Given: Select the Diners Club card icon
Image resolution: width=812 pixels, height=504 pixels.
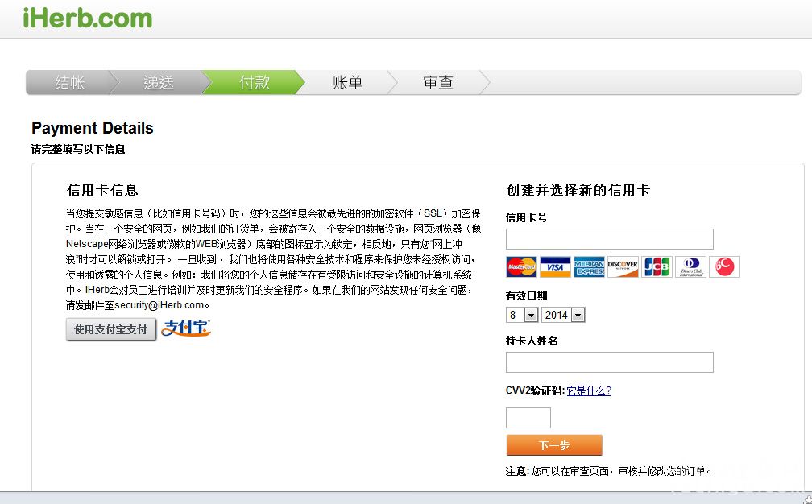Looking at the screenshot, I should 690,267.
